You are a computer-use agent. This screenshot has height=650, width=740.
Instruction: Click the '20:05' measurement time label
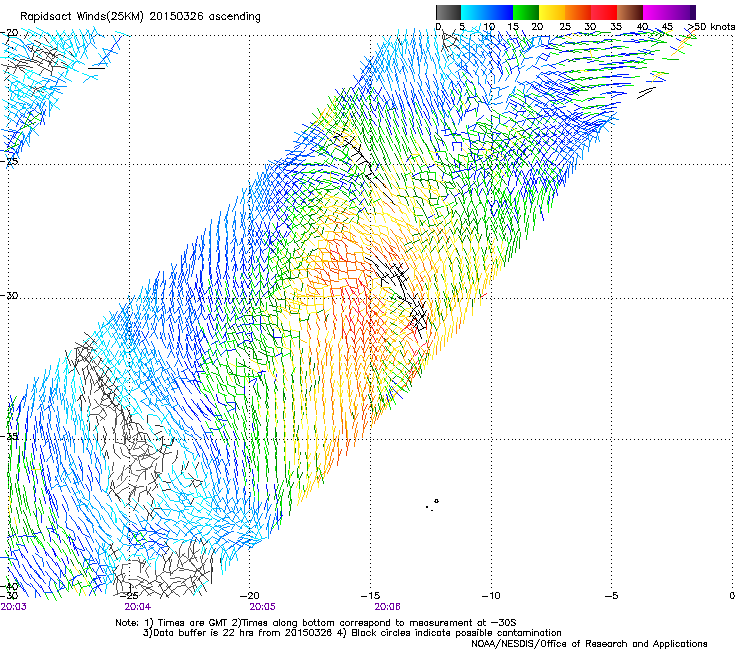[x=262, y=607]
